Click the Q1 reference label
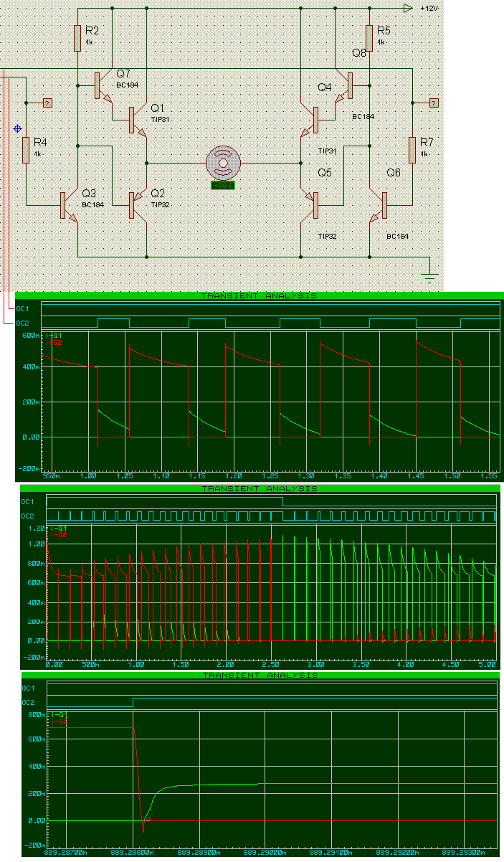The image size is (504, 862). tap(158, 108)
